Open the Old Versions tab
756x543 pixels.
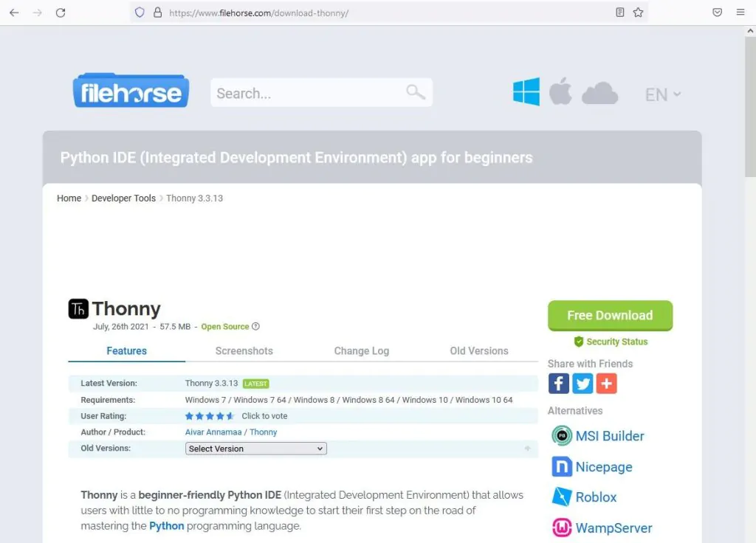click(x=478, y=350)
